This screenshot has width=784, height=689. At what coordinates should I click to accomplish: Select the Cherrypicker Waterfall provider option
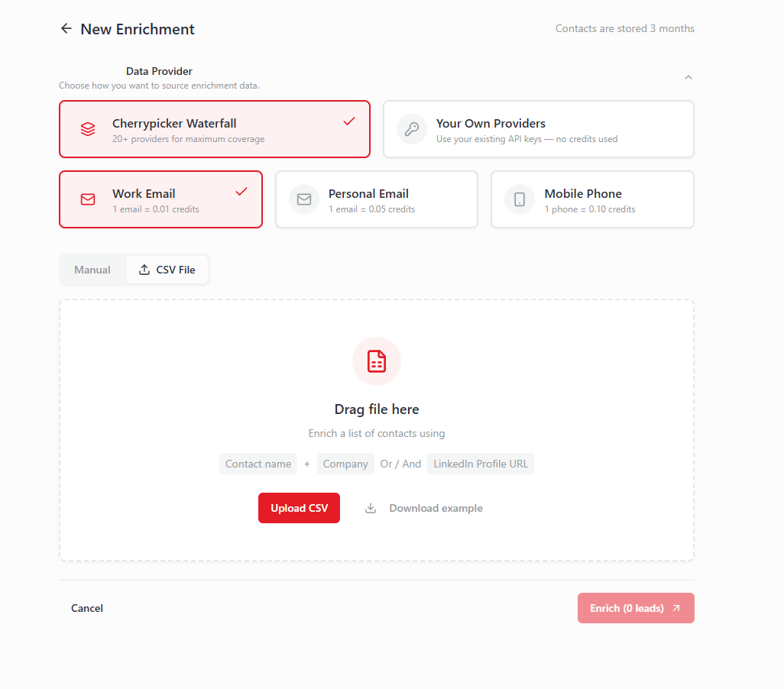[214, 130]
